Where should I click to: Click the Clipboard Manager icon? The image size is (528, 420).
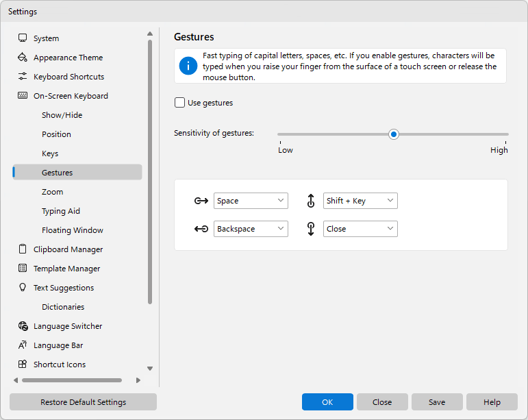tap(23, 249)
